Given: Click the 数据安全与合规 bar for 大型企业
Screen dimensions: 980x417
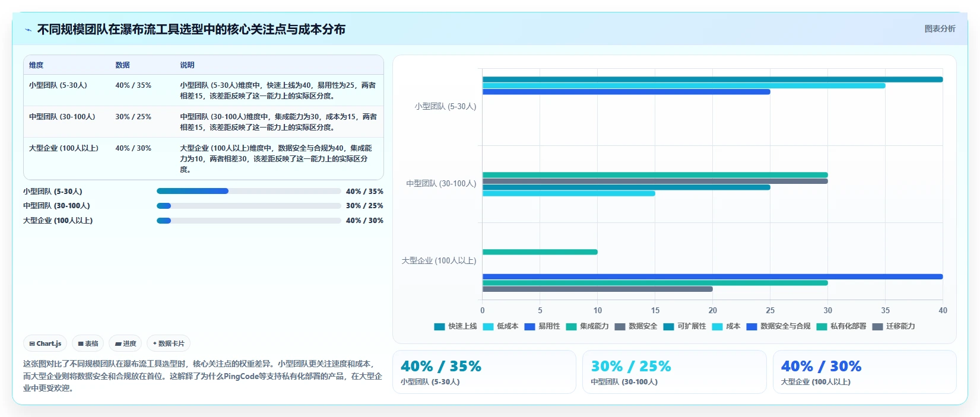Looking at the screenshot, I should click(712, 276).
